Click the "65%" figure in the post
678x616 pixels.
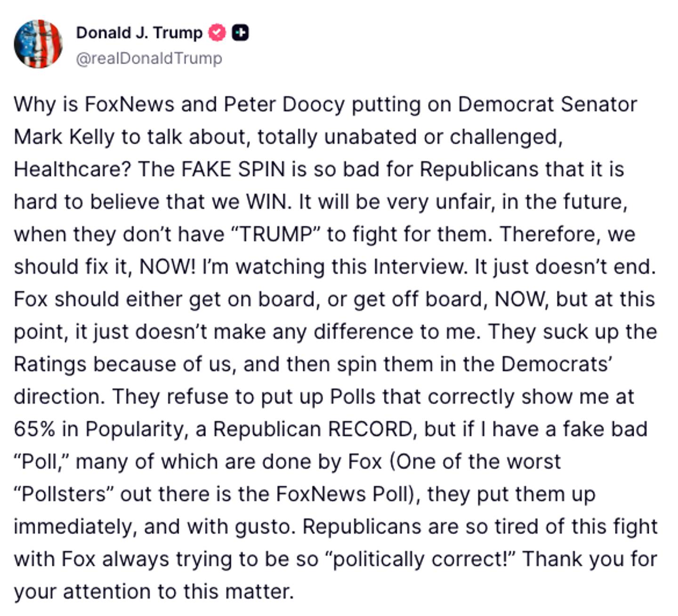34,429
